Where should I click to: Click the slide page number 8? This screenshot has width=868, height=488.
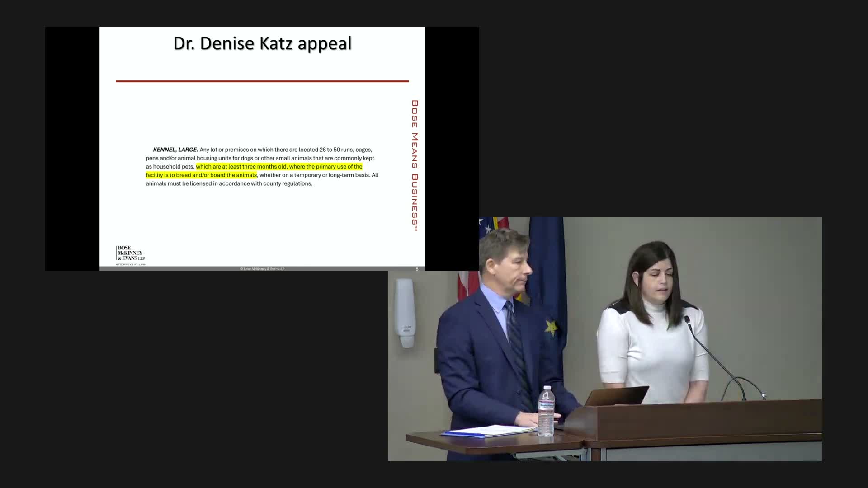coord(417,269)
